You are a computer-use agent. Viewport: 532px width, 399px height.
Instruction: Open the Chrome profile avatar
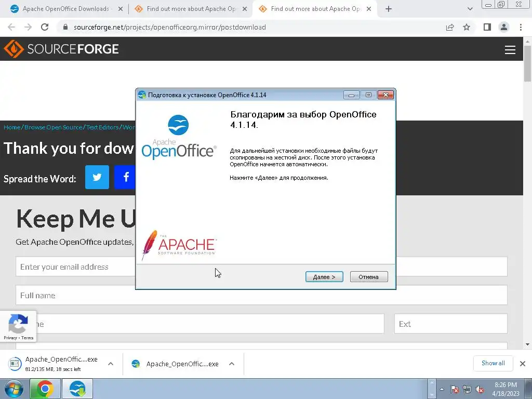click(504, 27)
